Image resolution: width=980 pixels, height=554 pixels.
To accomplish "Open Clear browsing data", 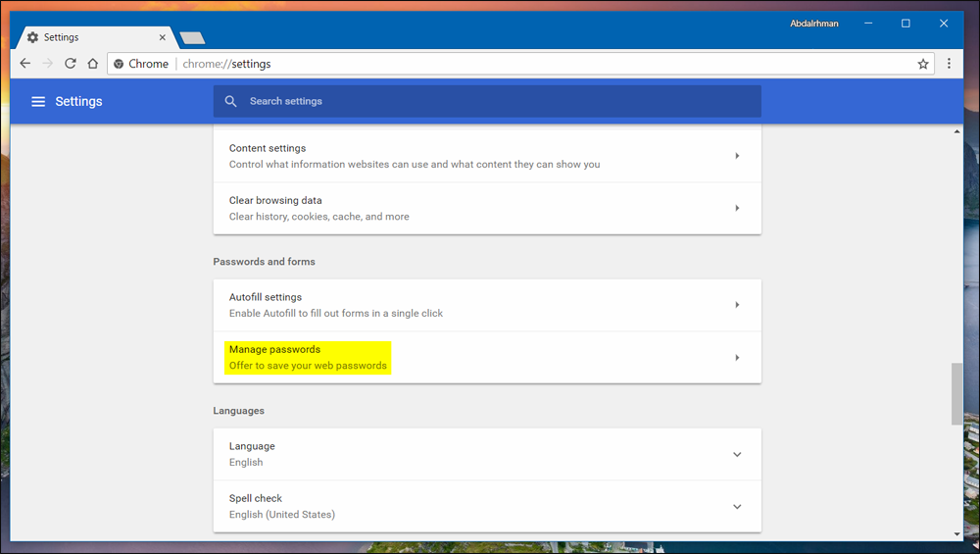I will point(487,208).
